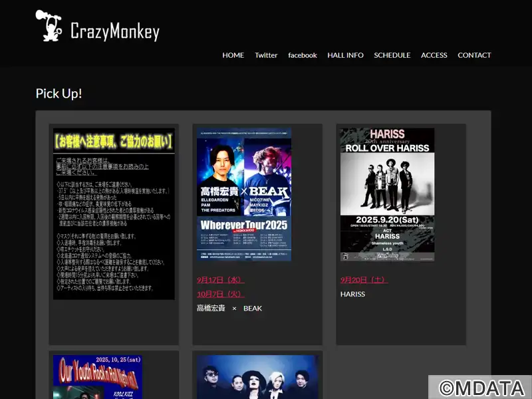The width and height of the screenshot is (532, 399).
Task: Click the 高橋宏貴 × BEAK caption text
Action: click(229, 309)
